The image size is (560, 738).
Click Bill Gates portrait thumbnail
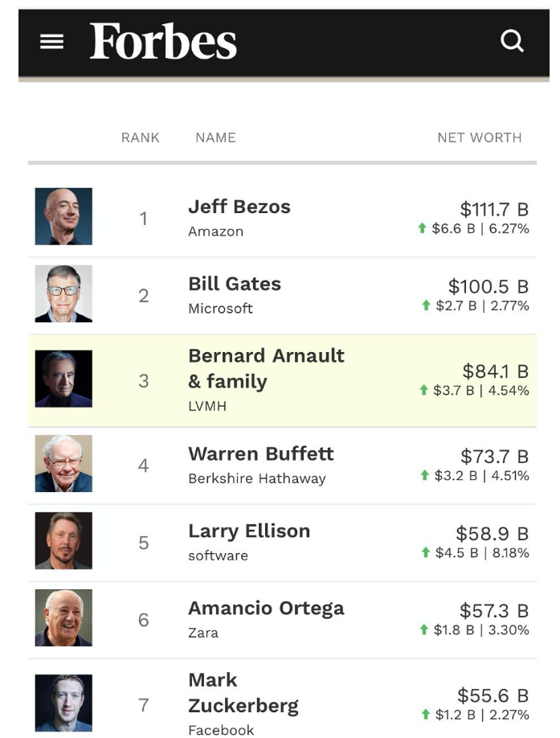click(63, 293)
